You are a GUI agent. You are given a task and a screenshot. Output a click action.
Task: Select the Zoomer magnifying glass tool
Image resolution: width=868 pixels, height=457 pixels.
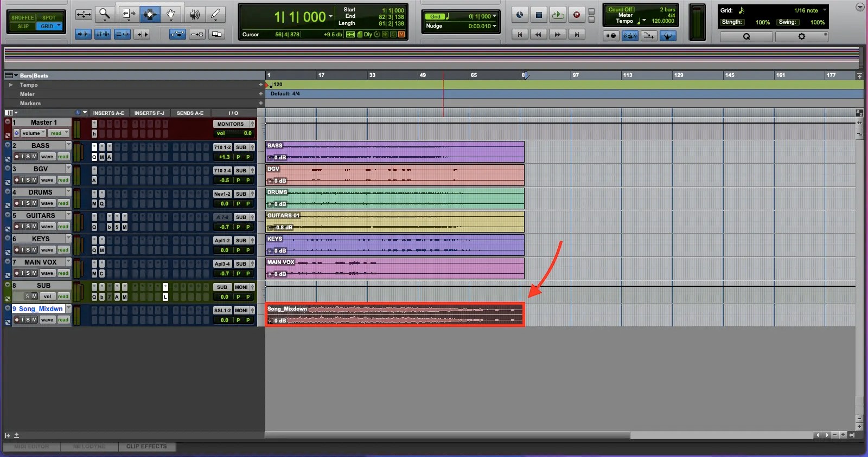104,15
